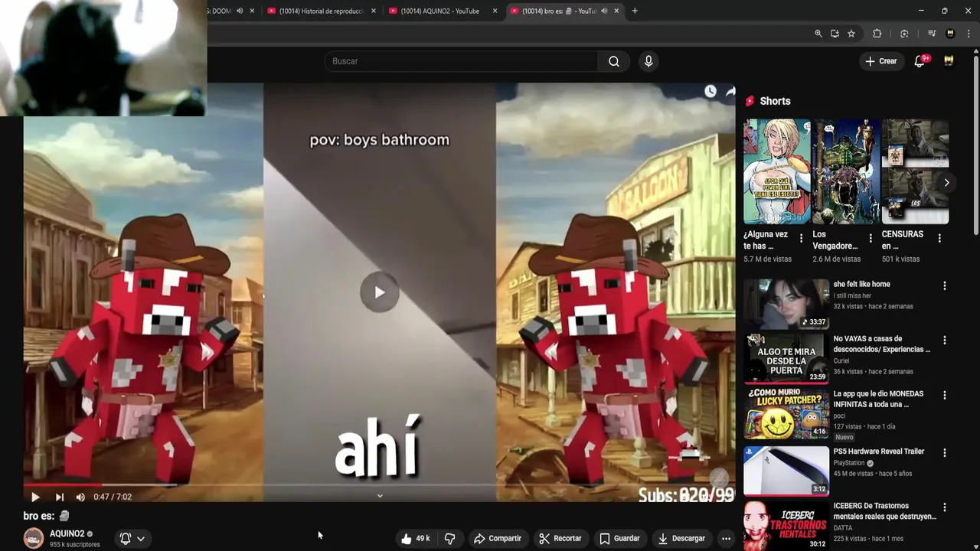The width and height of the screenshot is (980, 551).
Task: Open options for '¿Alguna vez te has' Short
Action: pyautogui.click(x=802, y=238)
